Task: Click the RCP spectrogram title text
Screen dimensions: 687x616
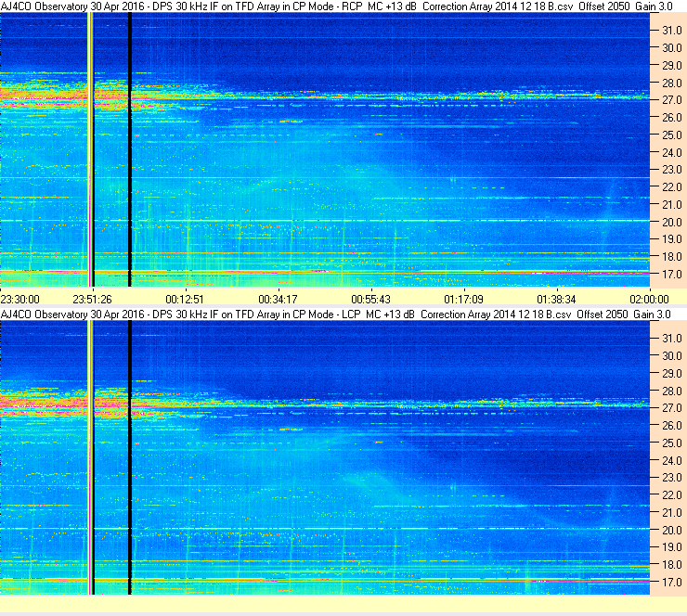Action: click(336, 6)
